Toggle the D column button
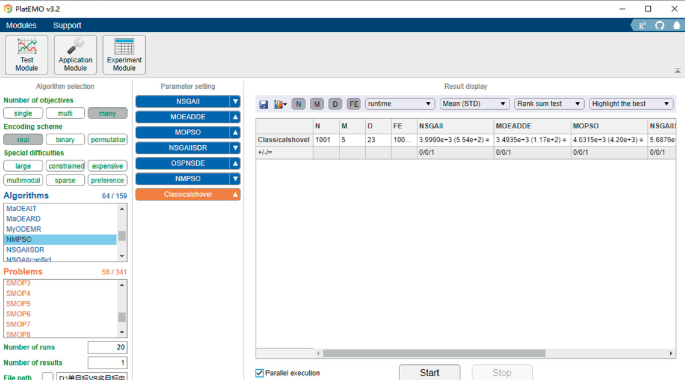The image size is (685, 380). point(335,104)
